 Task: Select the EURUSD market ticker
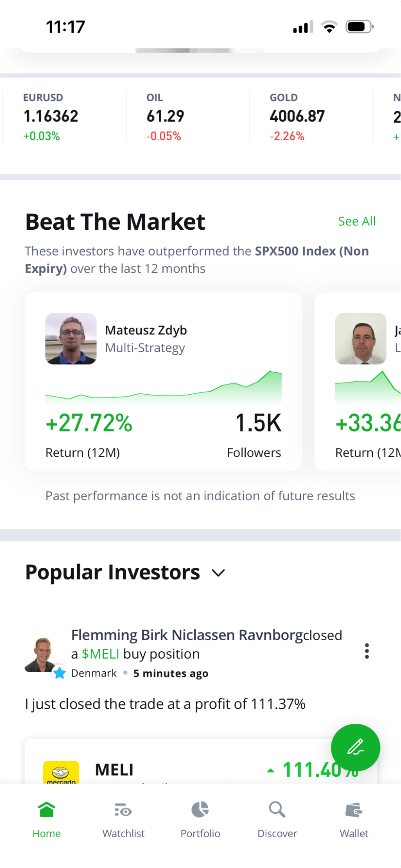click(51, 116)
